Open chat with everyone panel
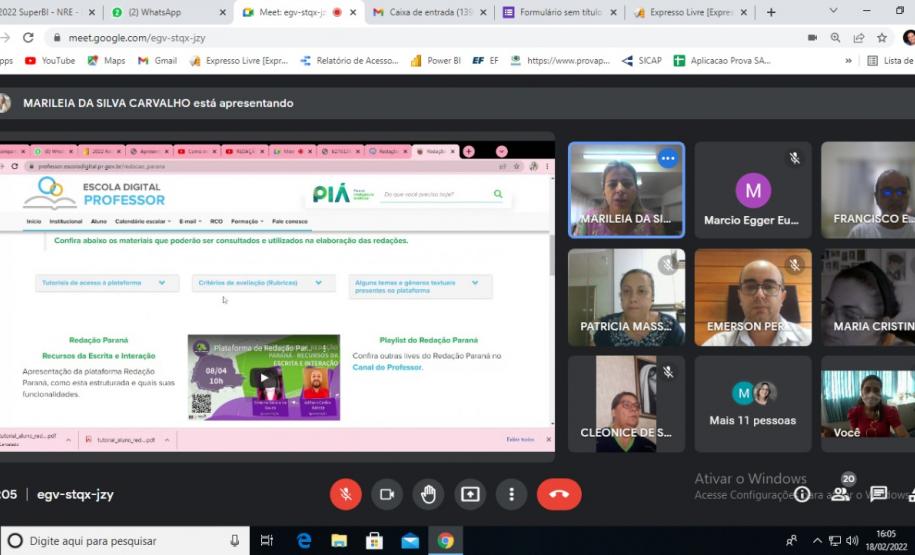 [878, 494]
